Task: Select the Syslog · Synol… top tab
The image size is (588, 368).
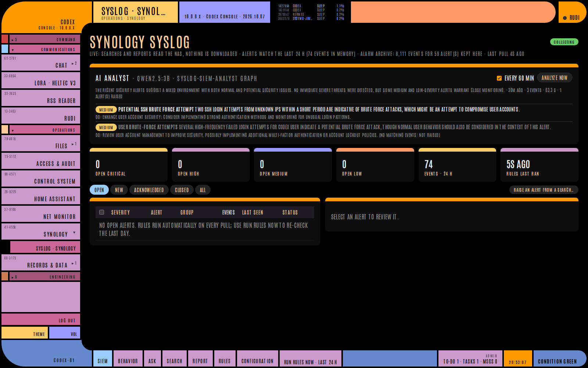Action: coord(136,12)
